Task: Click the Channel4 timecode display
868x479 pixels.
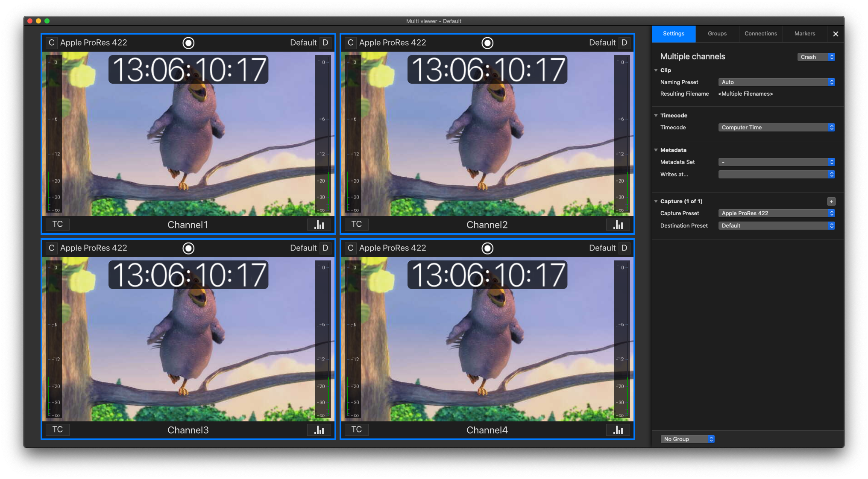Action: pos(487,275)
